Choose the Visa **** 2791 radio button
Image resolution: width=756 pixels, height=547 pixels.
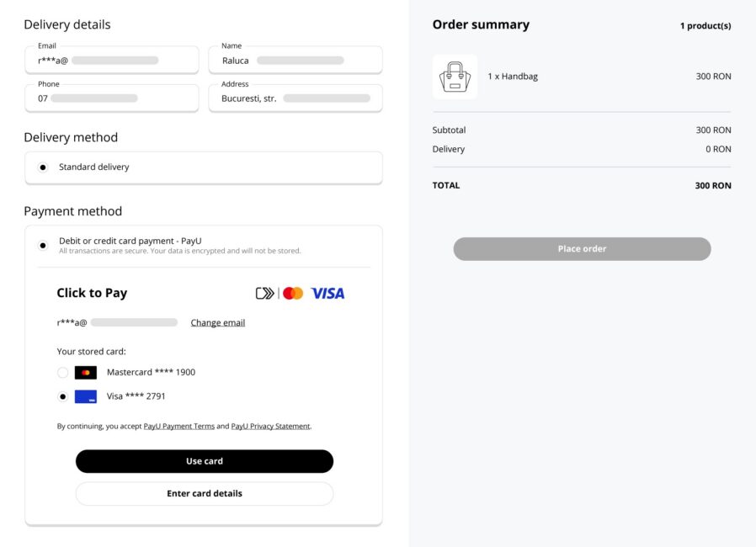pos(62,396)
